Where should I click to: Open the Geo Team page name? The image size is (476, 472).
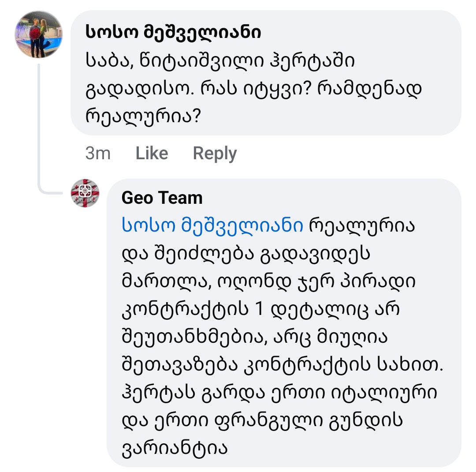pyautogui.click(x=162, y=198)
